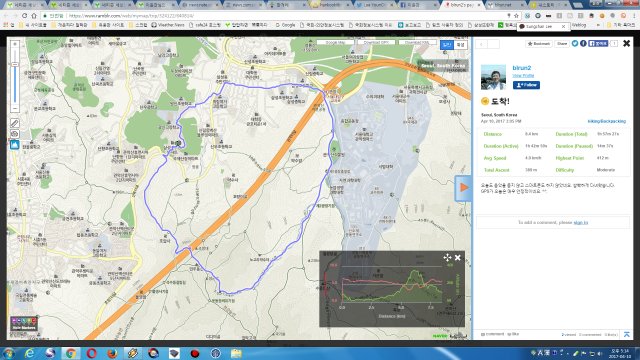Click the Bookmark star button

539,44
